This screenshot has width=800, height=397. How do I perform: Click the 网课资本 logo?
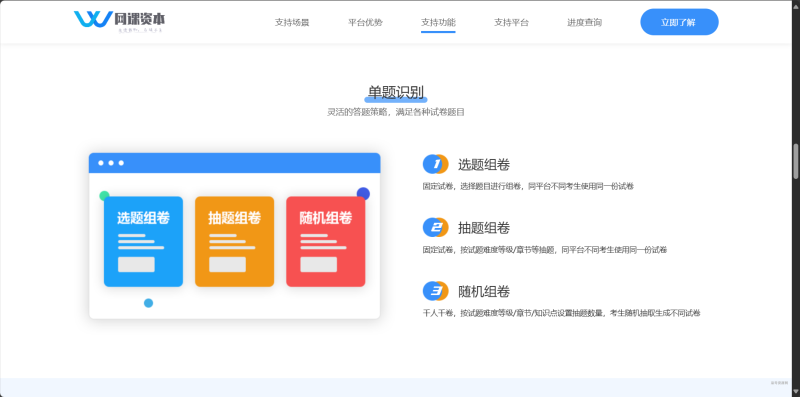pos(119,21)
